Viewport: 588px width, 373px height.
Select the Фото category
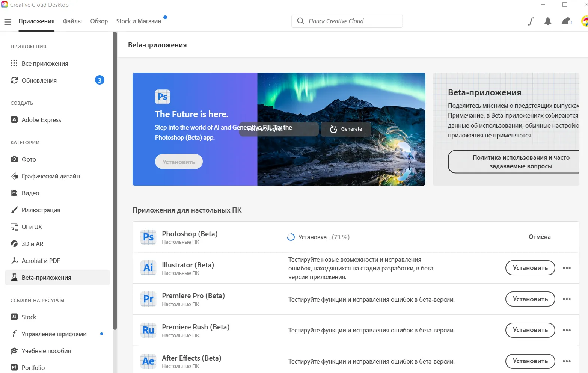click(57, 159)
